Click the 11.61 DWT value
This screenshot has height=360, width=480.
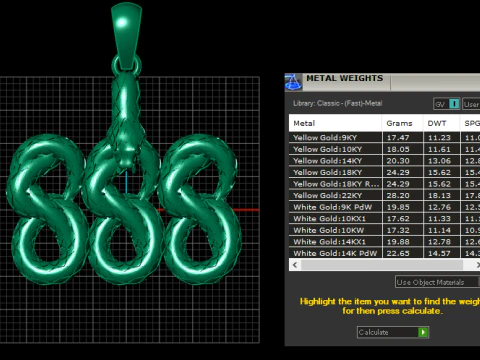tap(439, 149)
